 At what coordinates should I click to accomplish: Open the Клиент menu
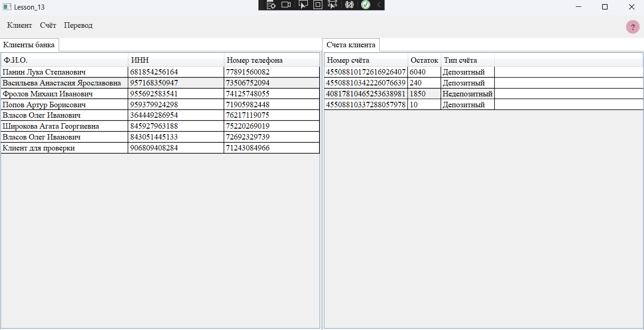[20, 25]
